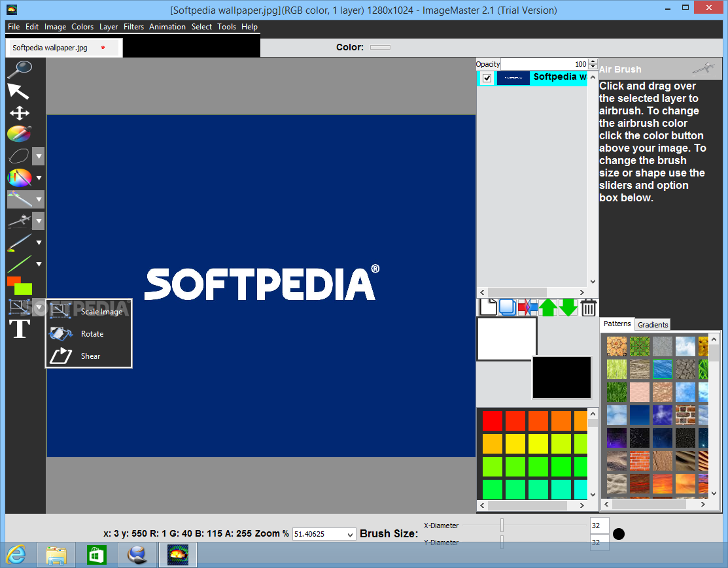Click the orange and green overlapping rectangles tool

pos(20,286)
